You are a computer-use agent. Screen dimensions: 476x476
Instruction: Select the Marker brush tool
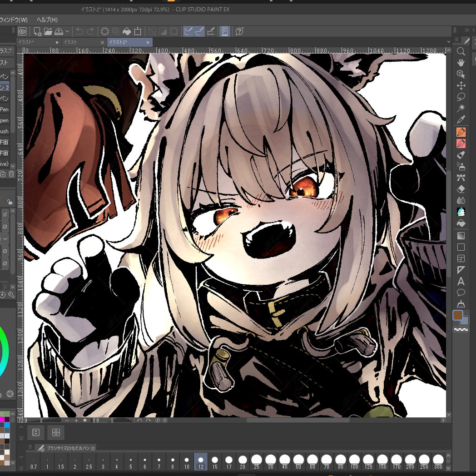coord(461,155)
